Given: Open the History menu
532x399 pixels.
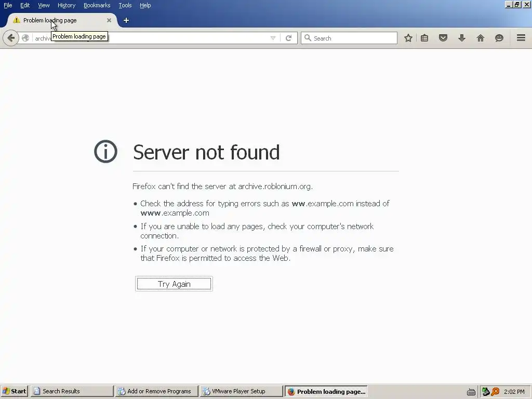Looking at the screenshot, I should click(66, 5).
